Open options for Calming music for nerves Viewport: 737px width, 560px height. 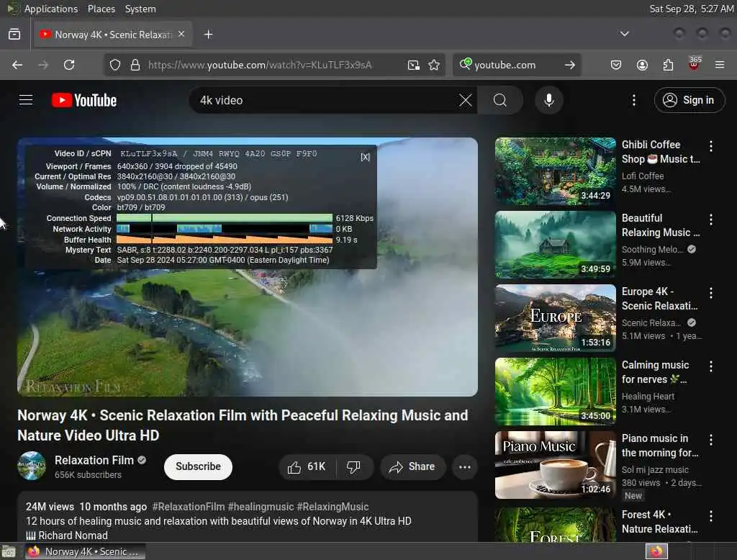(710, 366)
